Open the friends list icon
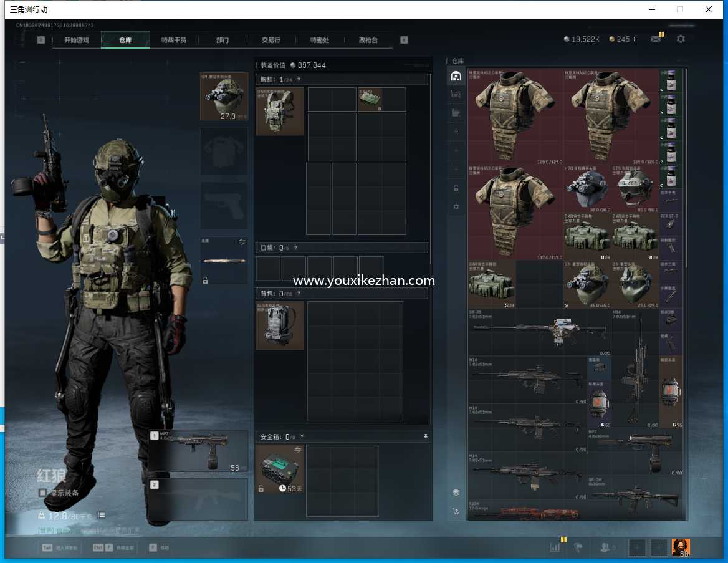728x563 pixels. 604,547
